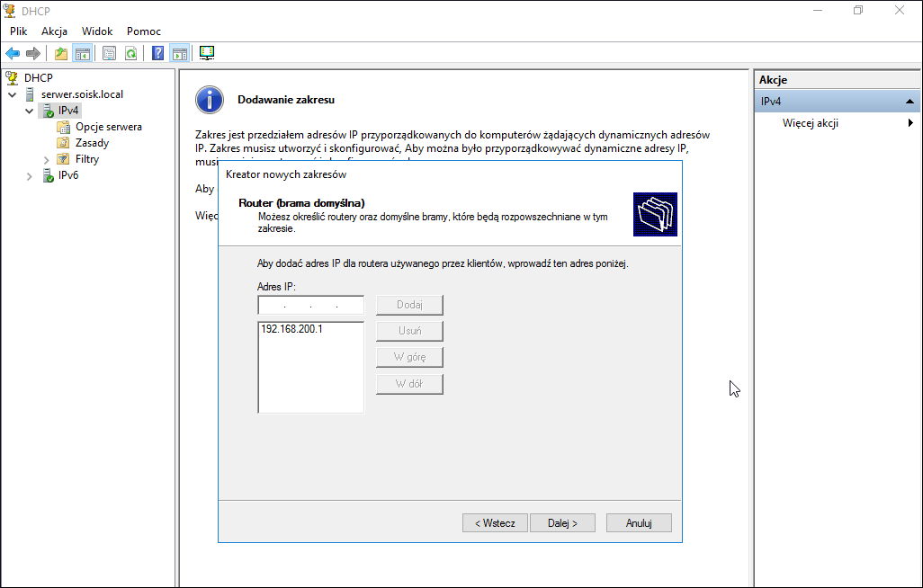
Task: Click the blue Back arrow in toolbar
Action: (13, 54)
